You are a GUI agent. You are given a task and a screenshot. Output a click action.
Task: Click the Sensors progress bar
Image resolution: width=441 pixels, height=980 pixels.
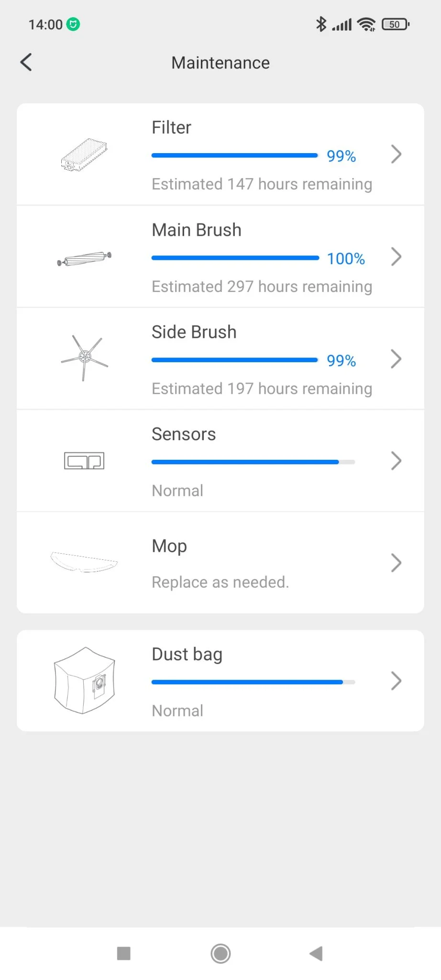coord(253,462)
